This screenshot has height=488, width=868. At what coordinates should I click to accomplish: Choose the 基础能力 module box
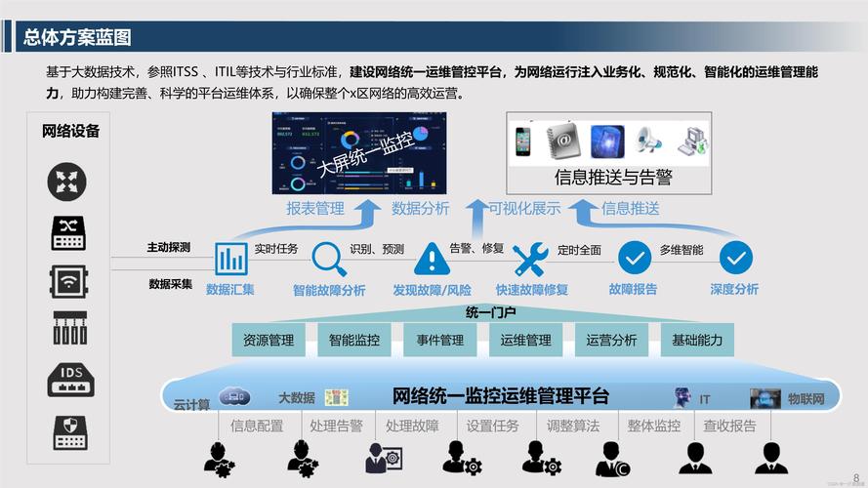[x=697, y=340]
